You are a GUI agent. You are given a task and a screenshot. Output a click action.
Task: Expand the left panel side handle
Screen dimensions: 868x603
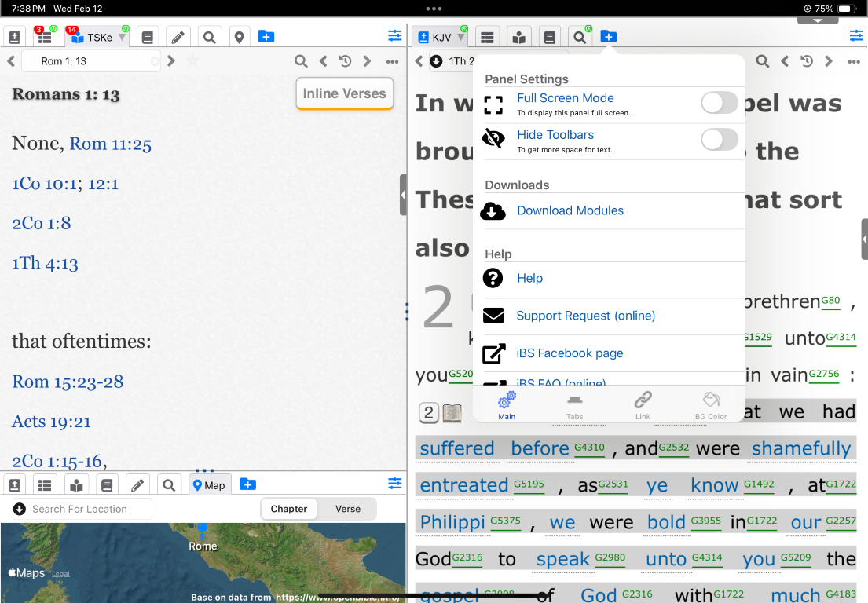pyautogui.click(x=403, y=195)
